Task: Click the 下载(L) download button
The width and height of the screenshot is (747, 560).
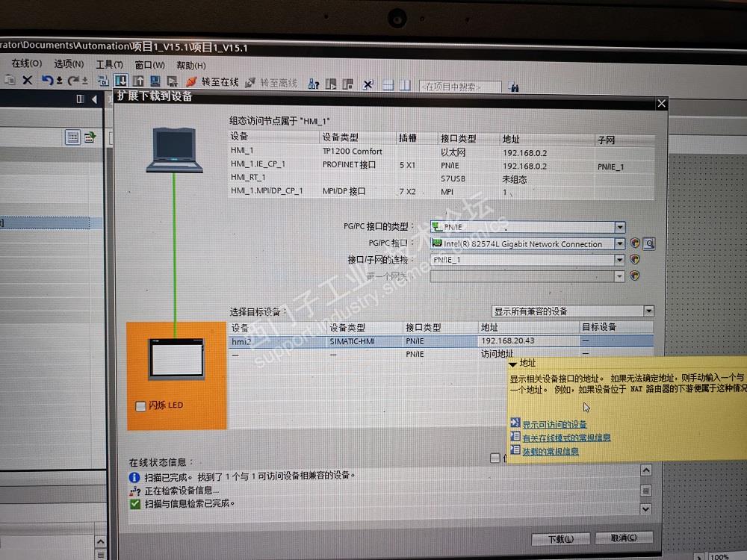Action: (561, 538)
